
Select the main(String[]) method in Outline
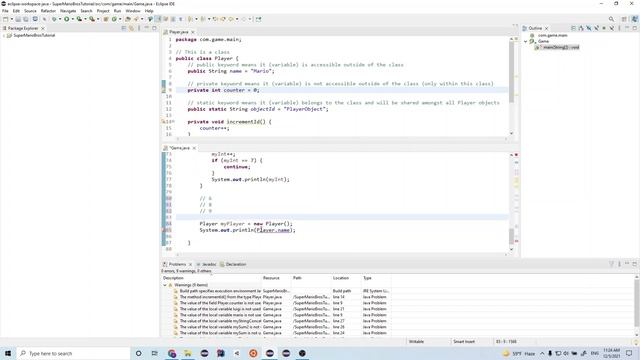558,47
